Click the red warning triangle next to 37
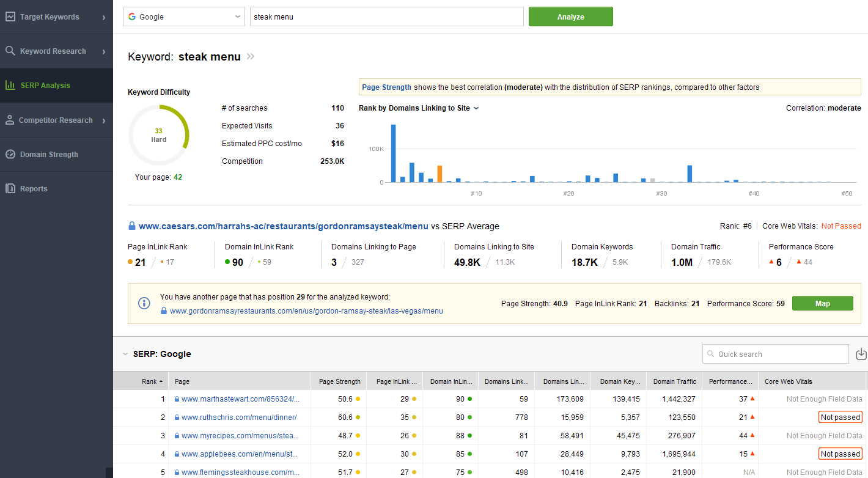This screenshot has height=478, width=868. tap(752, 399)
